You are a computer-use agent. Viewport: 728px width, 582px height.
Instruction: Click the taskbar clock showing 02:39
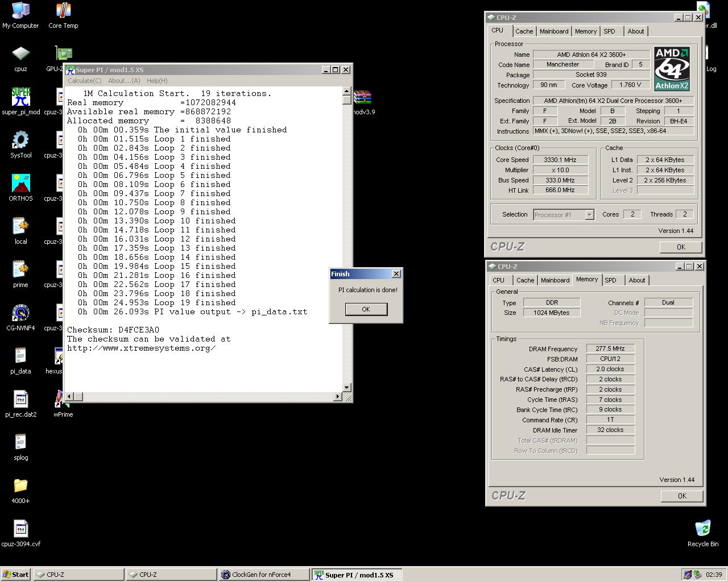click(x=714, y=575)
